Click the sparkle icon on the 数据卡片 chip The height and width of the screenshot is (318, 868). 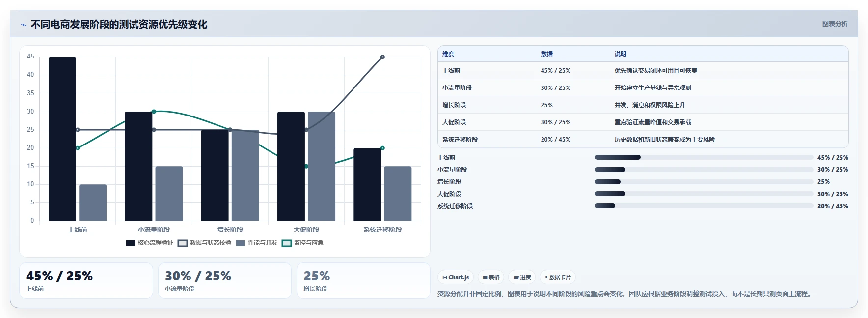[546, 277]
